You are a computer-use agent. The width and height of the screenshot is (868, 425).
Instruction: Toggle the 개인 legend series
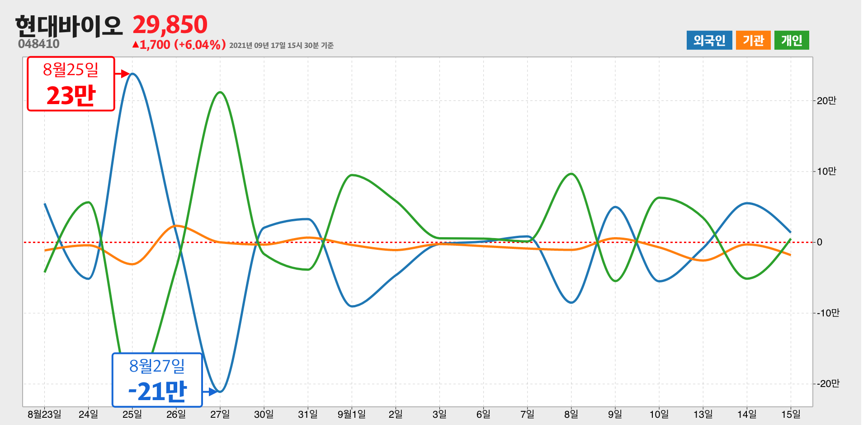pos(792,40)
